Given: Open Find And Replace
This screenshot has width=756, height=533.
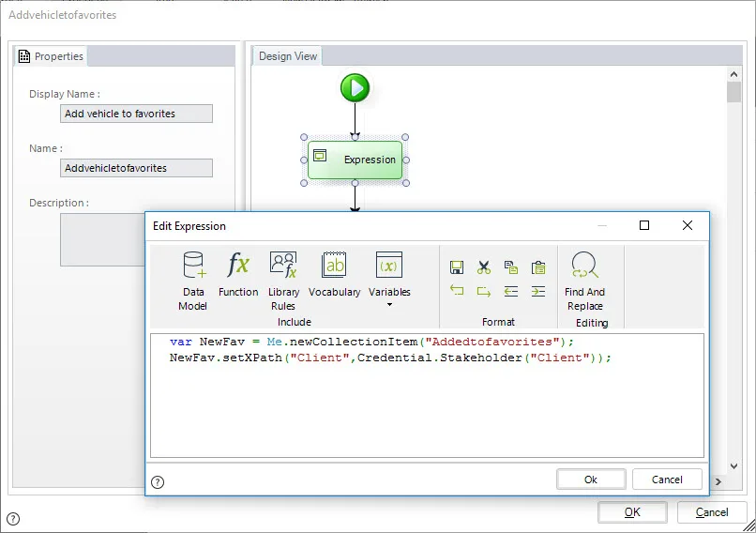Looking at the screenshot, I should coord(584,282).
